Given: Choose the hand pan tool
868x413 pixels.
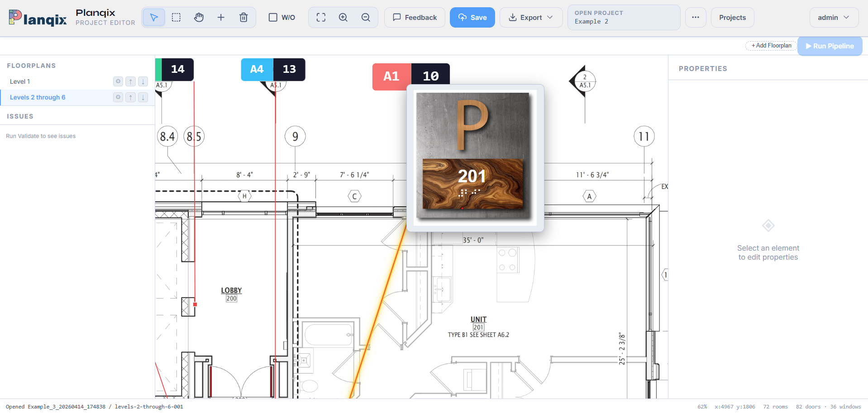Looking at the screenshot, I should [x=199, y=18].
